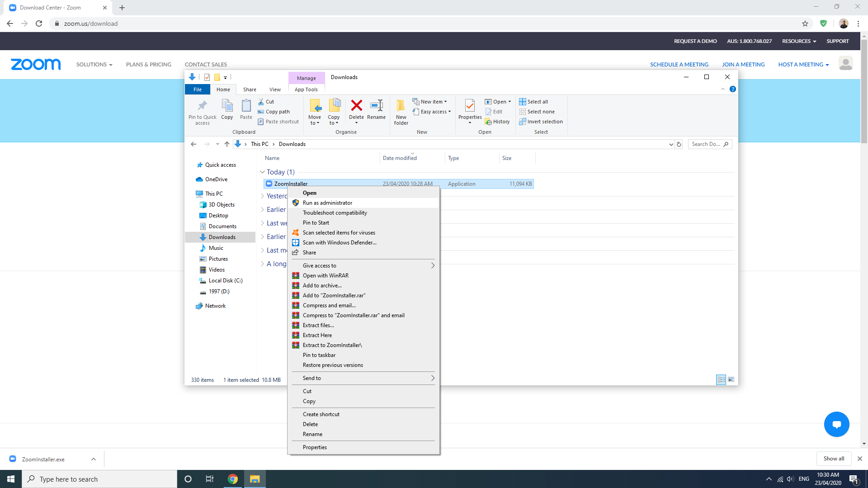Switch to the View ribbon tab

click(275, 89)
